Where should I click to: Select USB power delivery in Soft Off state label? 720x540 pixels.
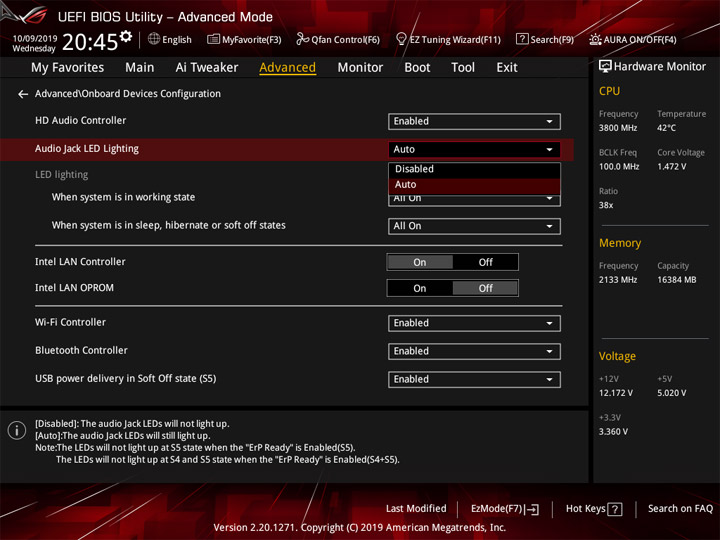[x=125, y=379]
